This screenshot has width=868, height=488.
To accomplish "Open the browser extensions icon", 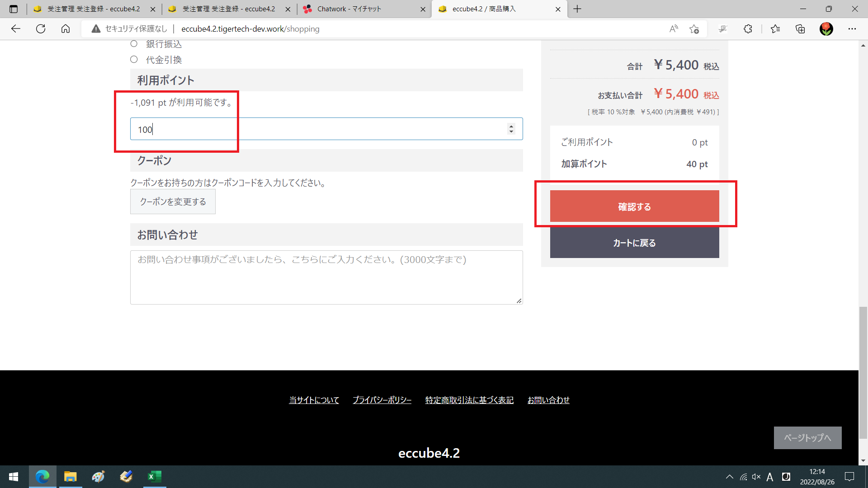I will (748, 28).
